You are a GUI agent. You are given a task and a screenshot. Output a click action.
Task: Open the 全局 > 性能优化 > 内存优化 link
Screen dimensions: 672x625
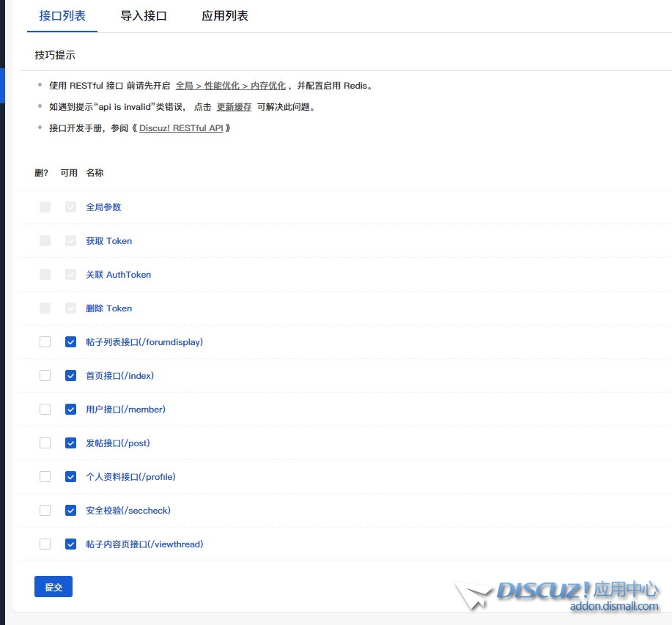pos(231,86)
